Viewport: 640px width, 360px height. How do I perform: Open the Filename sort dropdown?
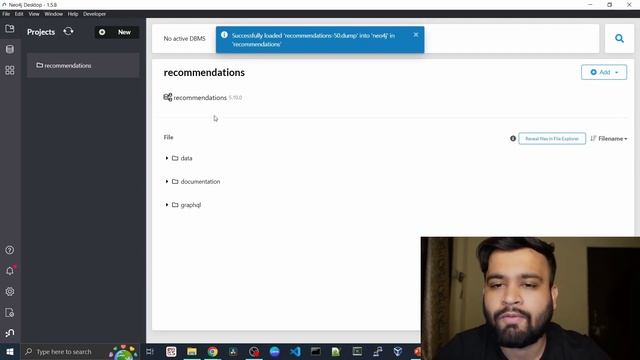[612, 139]
